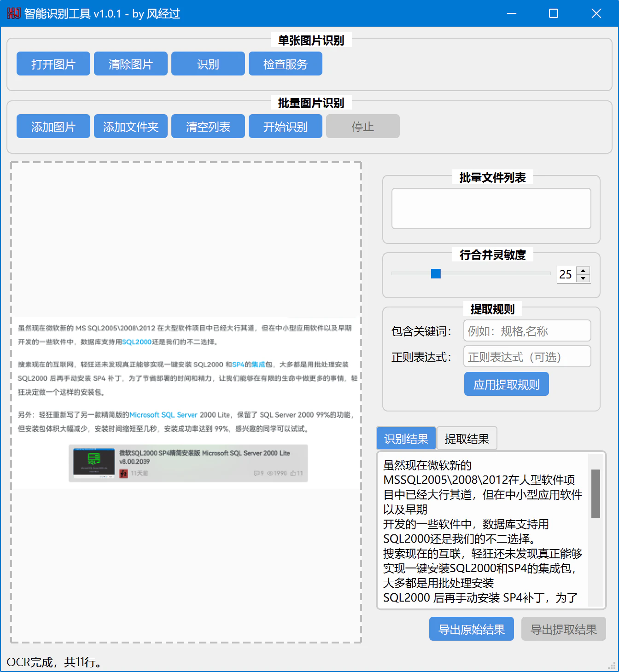Click the 打开图片 button
The width and height of the screenshot is (619, 672).
[53, 64]
